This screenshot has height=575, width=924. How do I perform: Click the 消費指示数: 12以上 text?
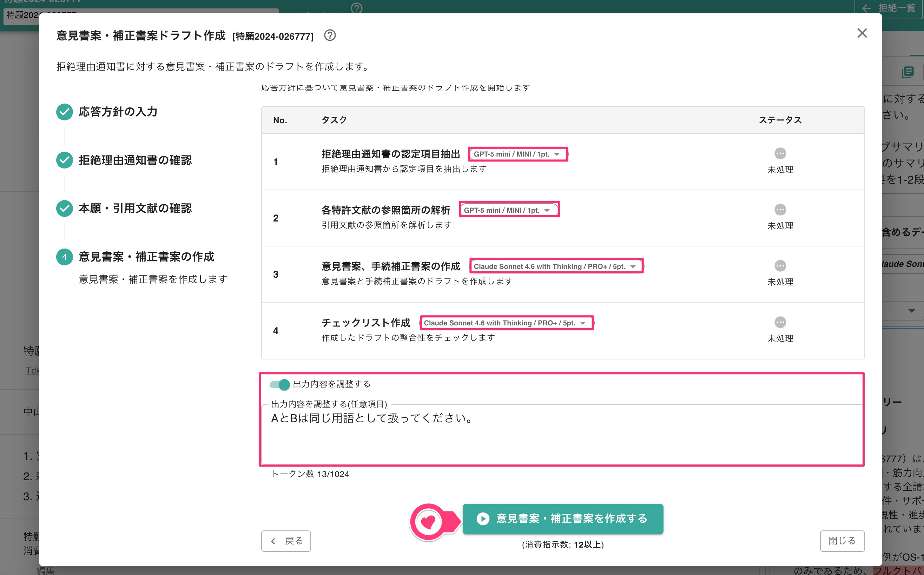[563, 544]
